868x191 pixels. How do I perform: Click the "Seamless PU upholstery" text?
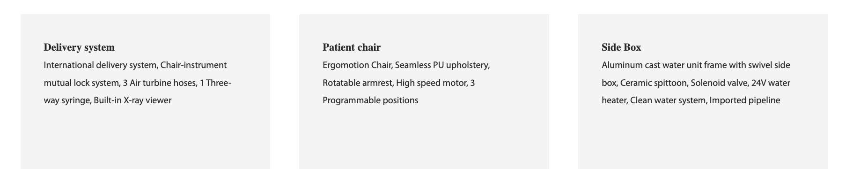pyautogui.click(x=442, y=65)
